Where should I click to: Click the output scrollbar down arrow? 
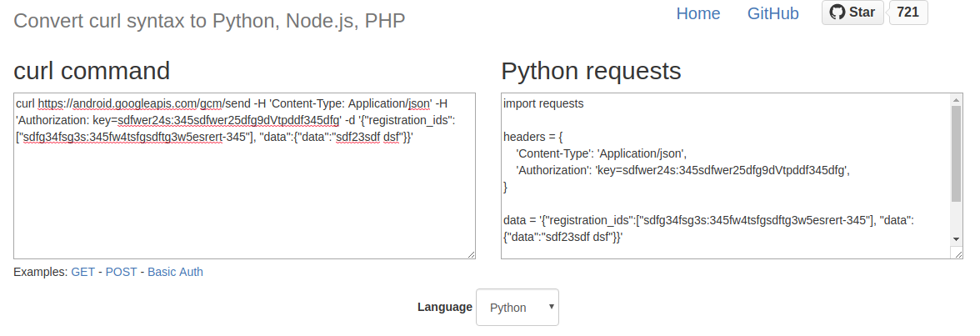[x=957, y=239]
